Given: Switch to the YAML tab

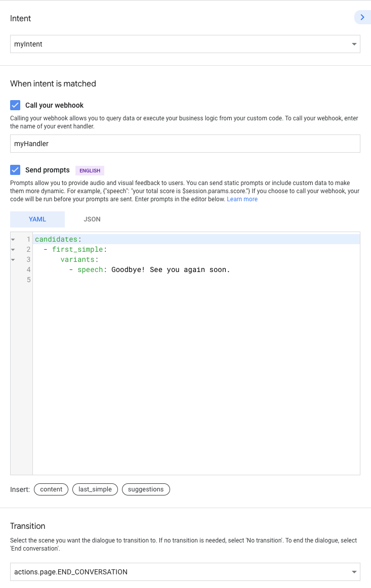Looking at the screenshot, I should coord(37,219).
